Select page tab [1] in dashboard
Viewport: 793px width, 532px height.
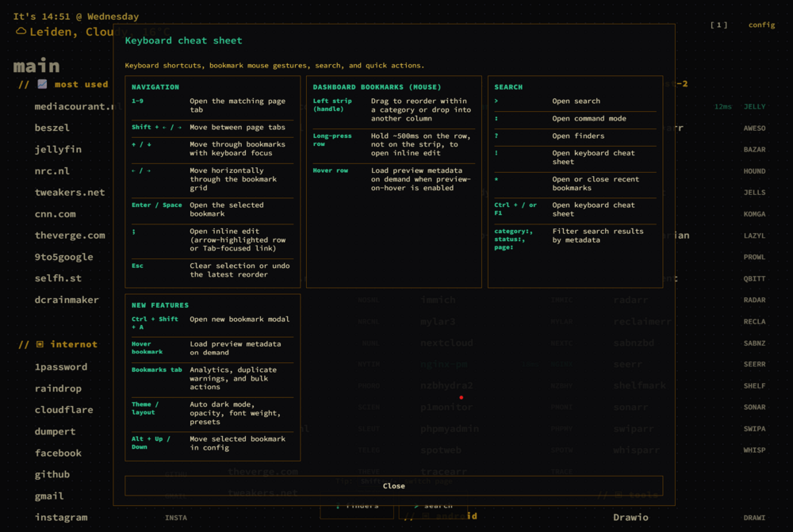[x=718, y=25]
